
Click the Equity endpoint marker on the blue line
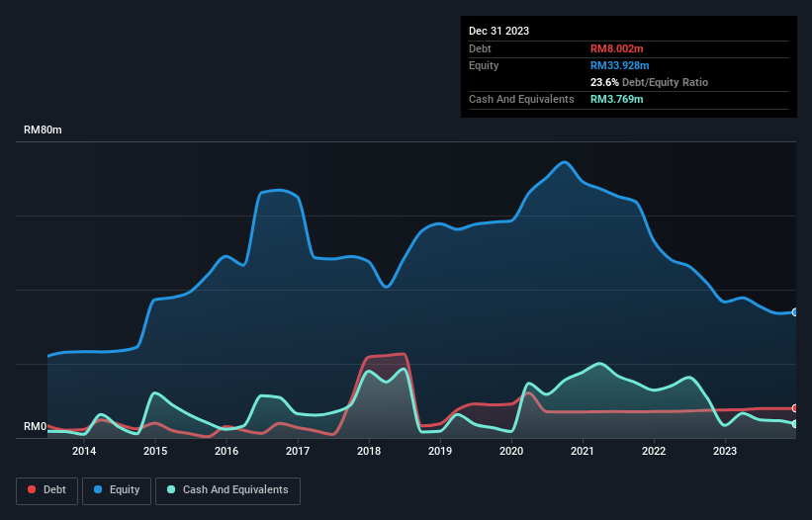(795, 312)
